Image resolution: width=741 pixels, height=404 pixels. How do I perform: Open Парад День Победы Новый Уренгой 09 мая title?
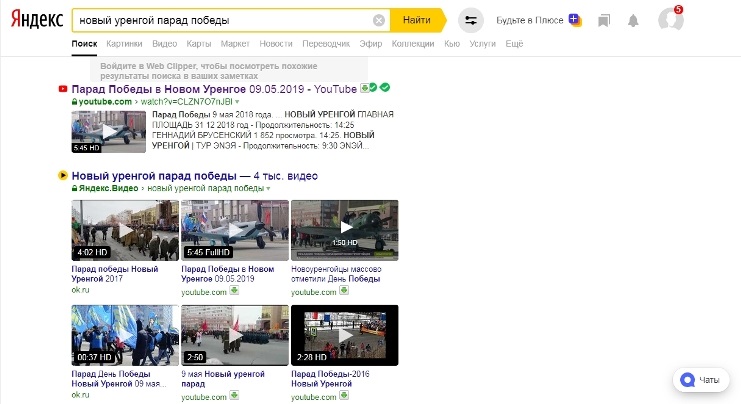119,378
